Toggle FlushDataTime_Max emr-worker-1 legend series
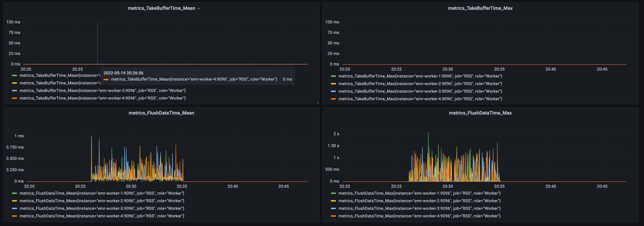The width and height of the screenshot is (644, 226). 419,193
